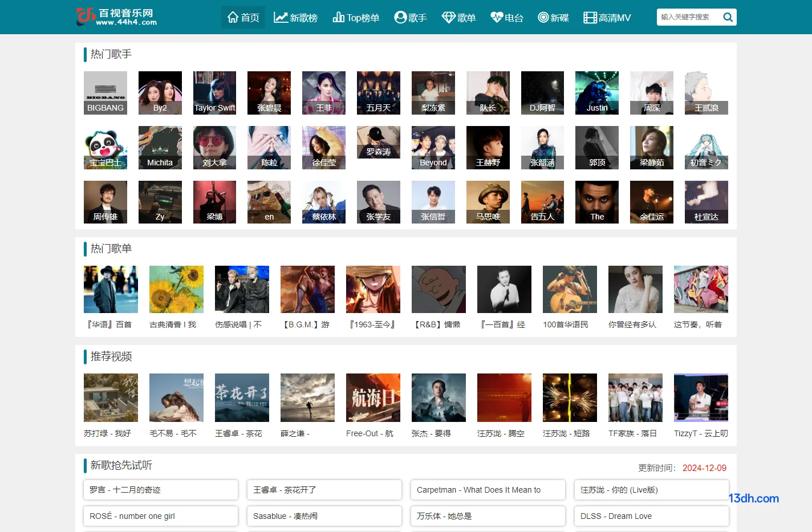Open 杜宣达 artist thumbnail
The height and width of the screenshot is (532, 812).
[x=707, y=202]
